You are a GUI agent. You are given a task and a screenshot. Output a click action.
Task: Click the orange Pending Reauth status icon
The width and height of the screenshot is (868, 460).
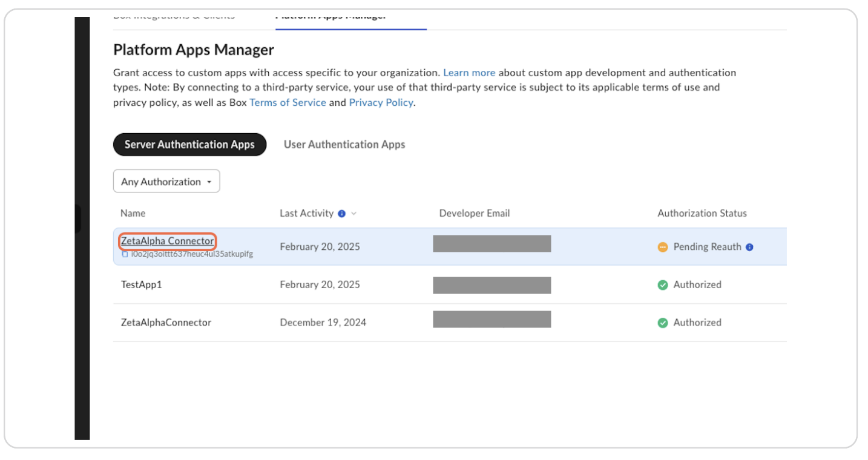point(663,247)
